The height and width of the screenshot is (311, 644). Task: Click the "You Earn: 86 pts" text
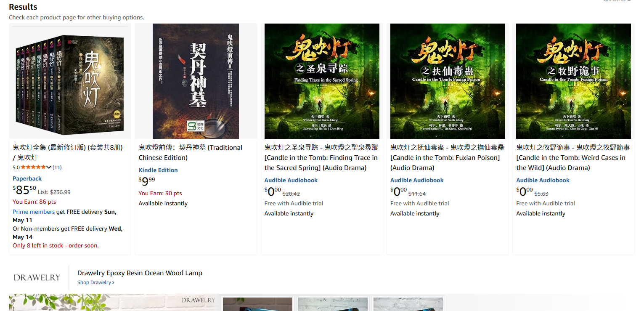(x=34, y=202)
